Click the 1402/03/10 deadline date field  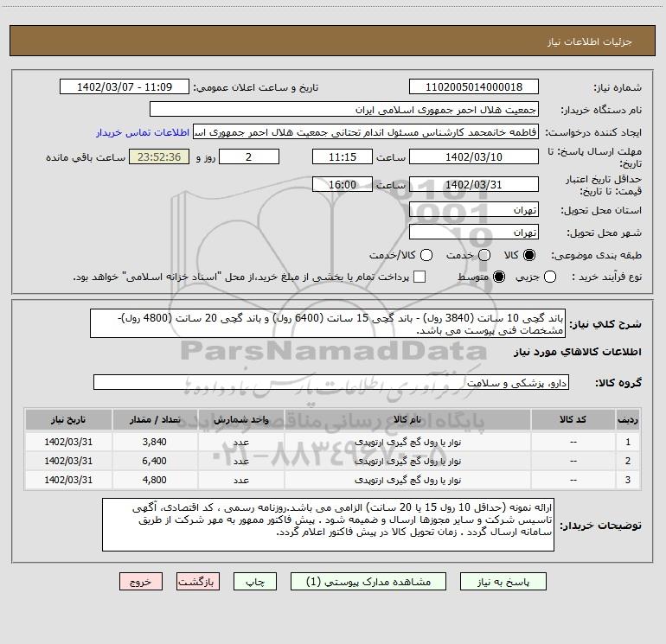pos(474,156)
